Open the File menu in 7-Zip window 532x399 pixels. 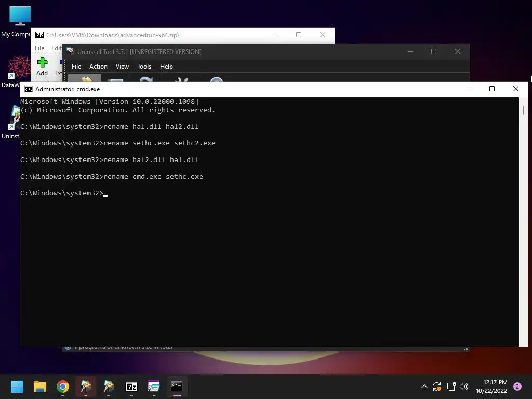click(x=39, y=48)
